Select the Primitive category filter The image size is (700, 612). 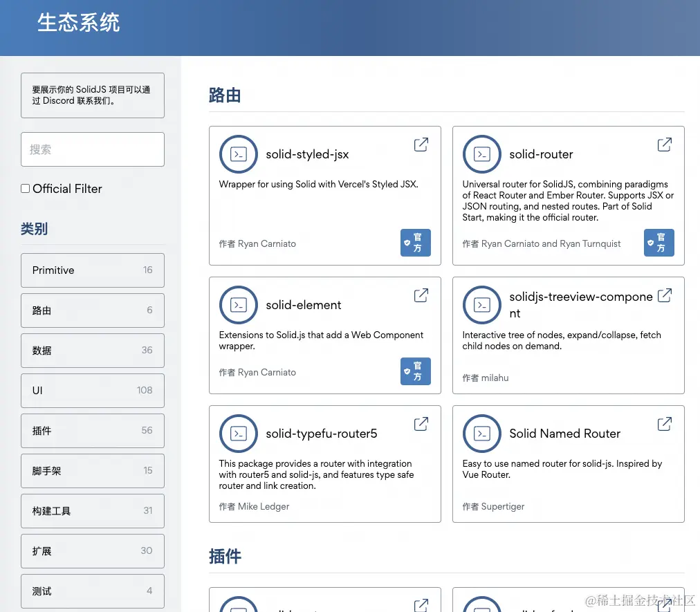tap(92, 270)
